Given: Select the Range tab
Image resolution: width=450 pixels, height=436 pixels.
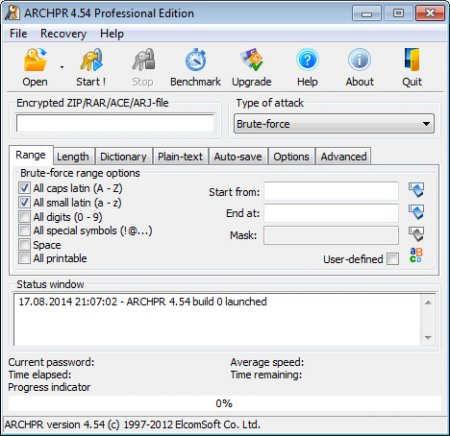Looking at the screenshot, I should [x=31, y=155].
